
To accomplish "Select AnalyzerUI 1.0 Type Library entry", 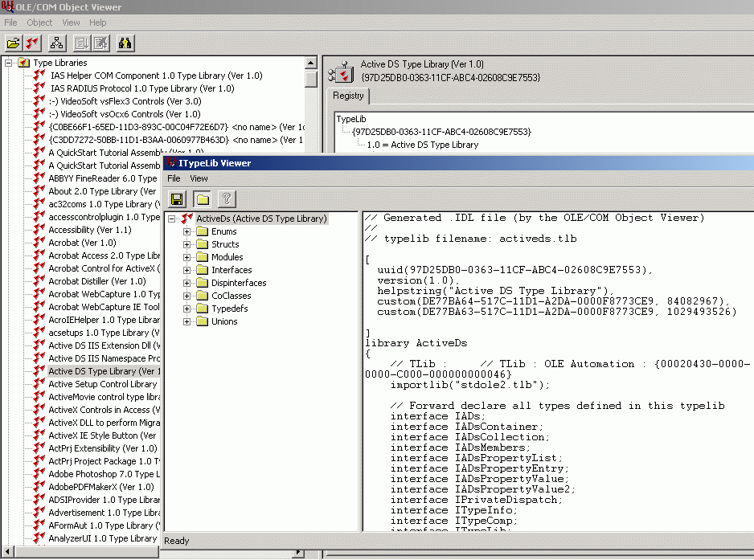I will point(102,538).
